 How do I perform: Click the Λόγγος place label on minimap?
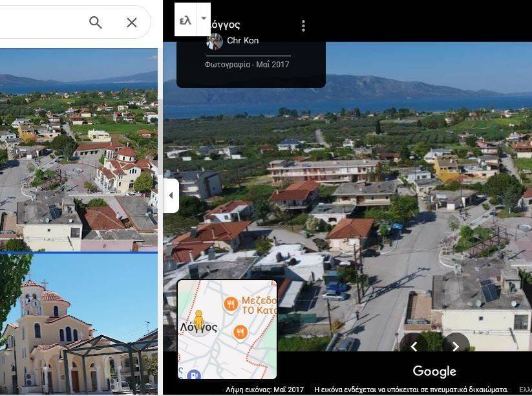(198, 328)
